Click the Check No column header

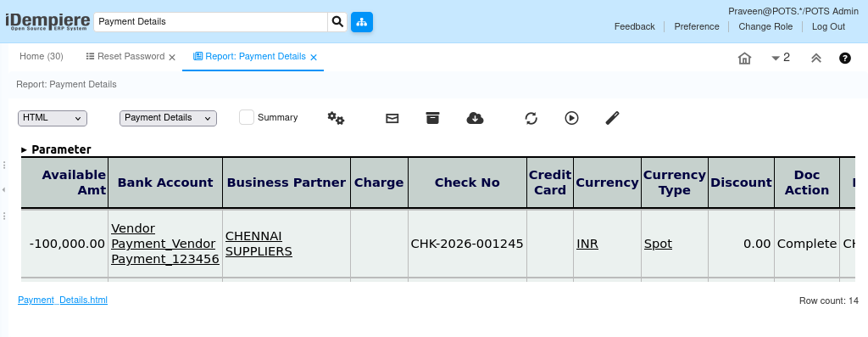[467, 183]
